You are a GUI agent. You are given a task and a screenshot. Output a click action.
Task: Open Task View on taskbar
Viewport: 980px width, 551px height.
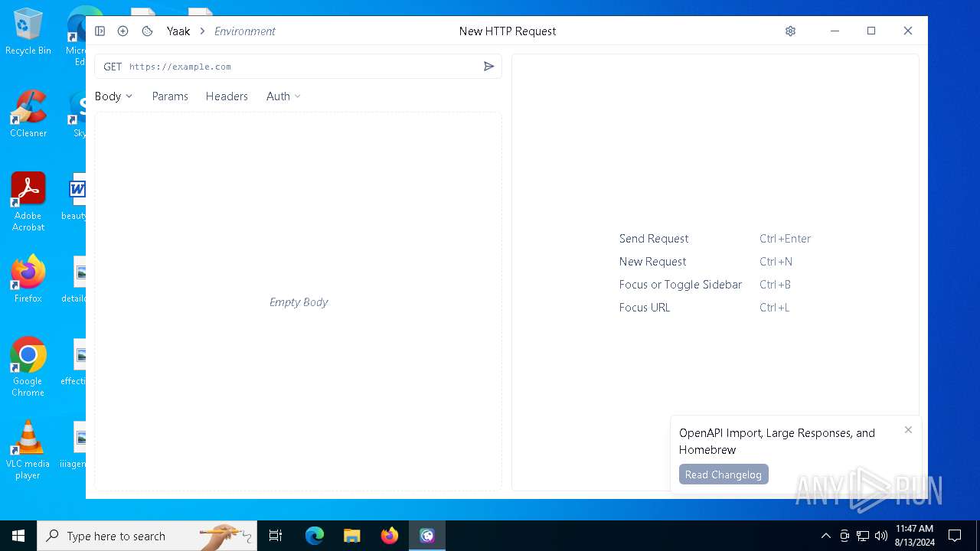click(276, 536)
